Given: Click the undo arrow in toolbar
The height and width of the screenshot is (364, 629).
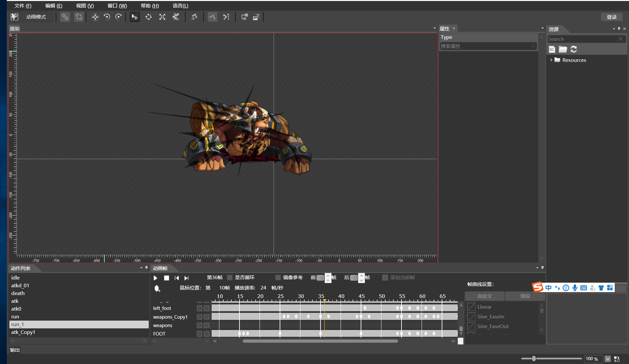Looking at the screenshot, I should click(107, 17).
